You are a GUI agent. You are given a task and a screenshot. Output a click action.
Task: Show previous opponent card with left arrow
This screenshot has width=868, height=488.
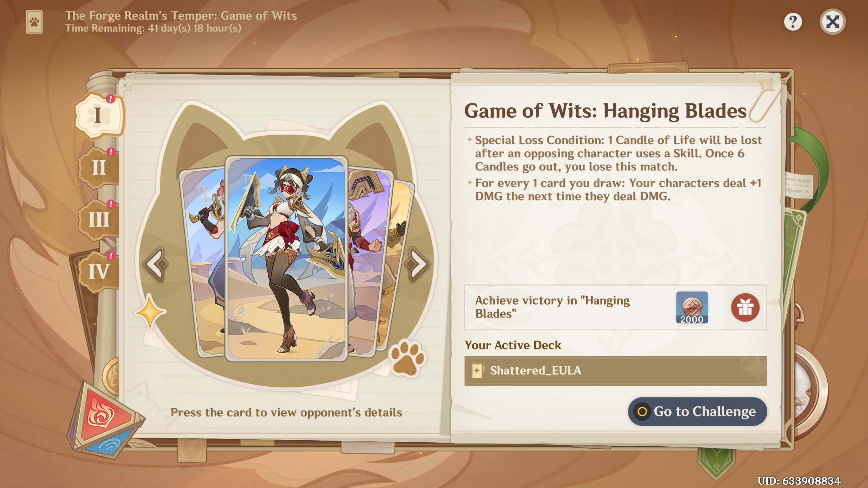[x=156, y=264]
